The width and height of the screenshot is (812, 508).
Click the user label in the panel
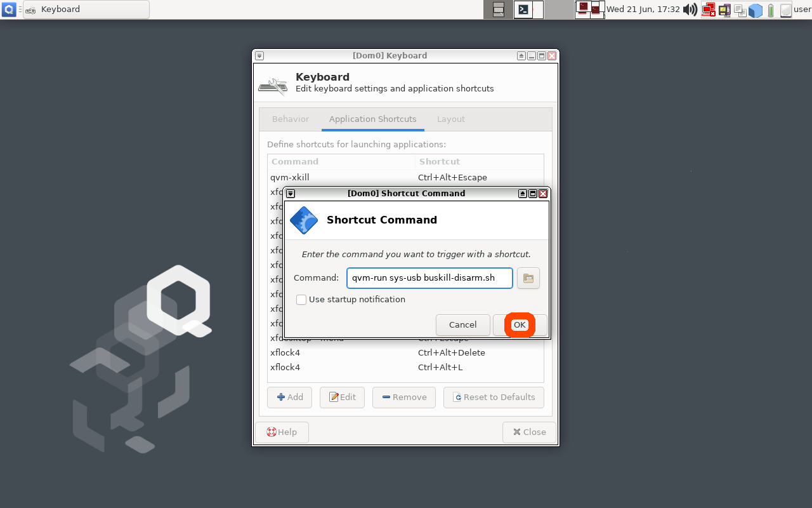click(x=802, y=9)
